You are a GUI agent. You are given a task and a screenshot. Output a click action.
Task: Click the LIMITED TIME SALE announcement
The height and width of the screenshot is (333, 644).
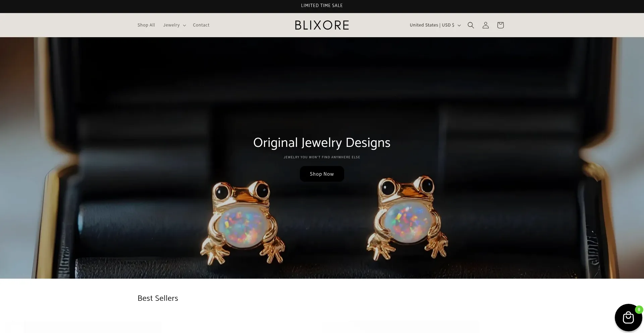coord(322,5)
